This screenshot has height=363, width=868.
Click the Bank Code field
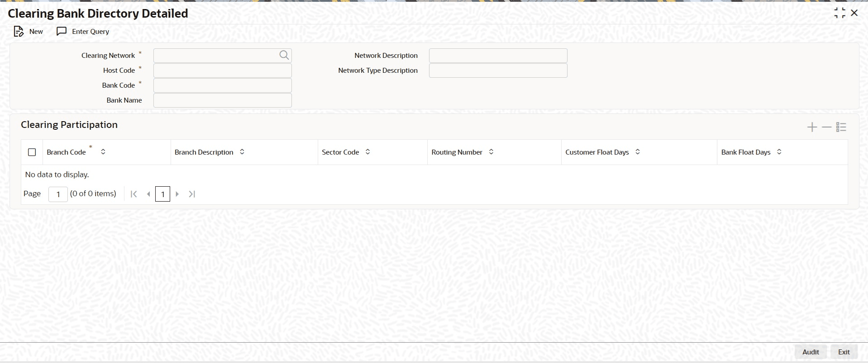tap(223, 85)
